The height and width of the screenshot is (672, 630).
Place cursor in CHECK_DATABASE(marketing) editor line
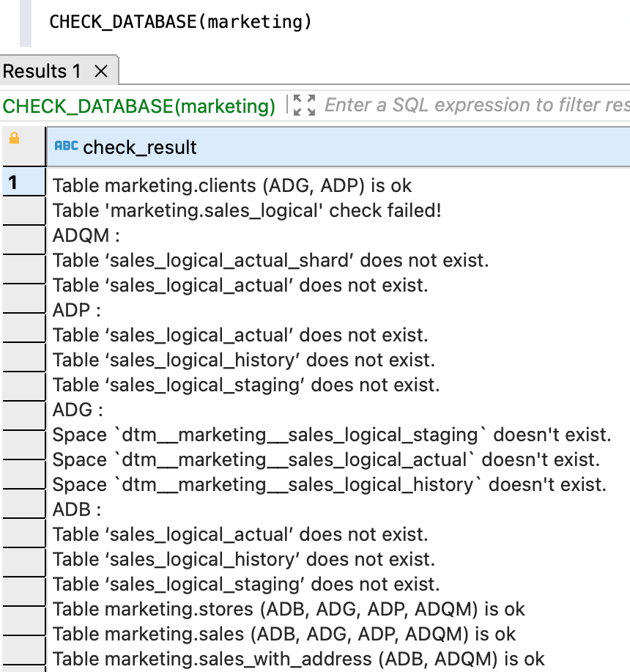(180, 21)
